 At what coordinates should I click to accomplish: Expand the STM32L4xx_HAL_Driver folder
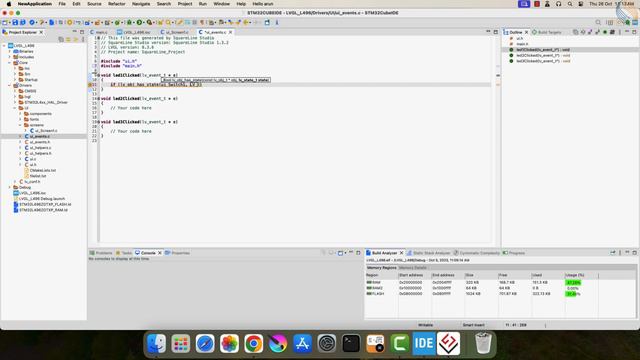(15, 102)
